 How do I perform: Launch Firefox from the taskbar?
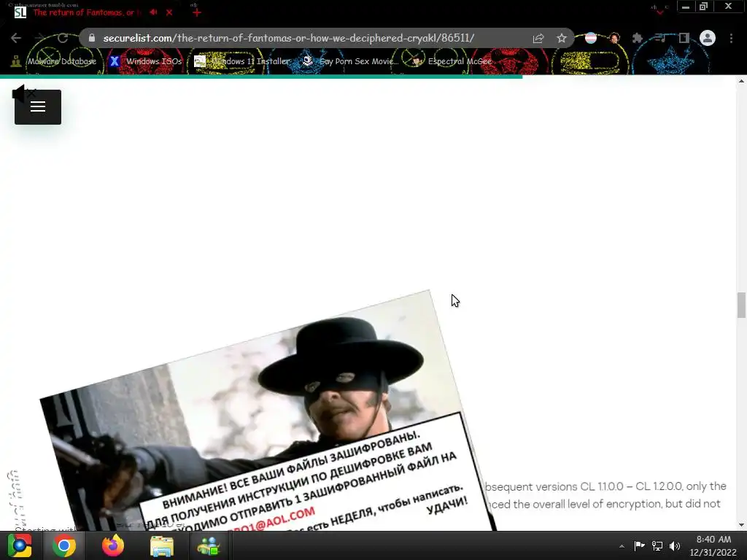pos(113,545)
